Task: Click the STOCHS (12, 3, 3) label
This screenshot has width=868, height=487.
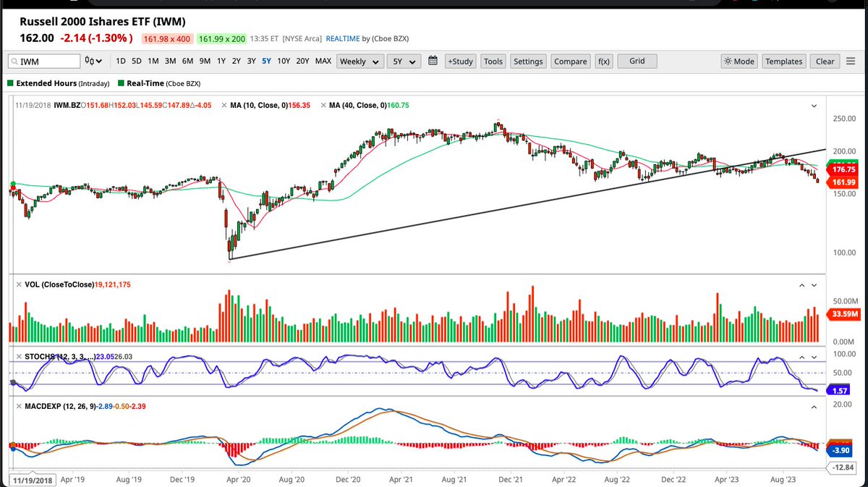Action: (61, 357)
